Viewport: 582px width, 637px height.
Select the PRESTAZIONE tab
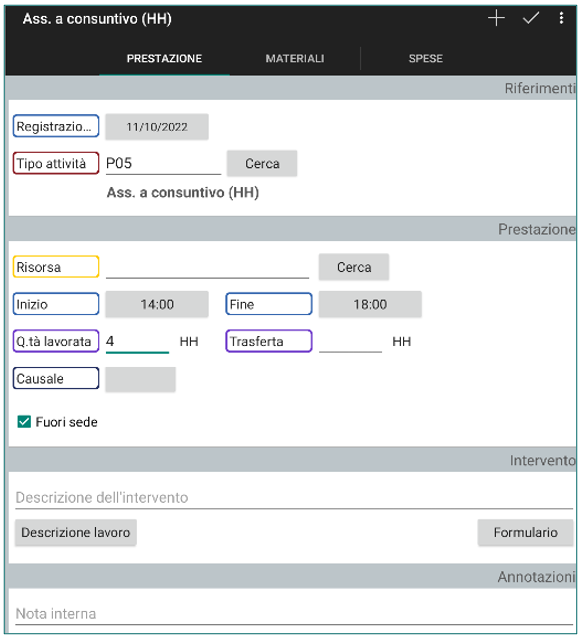(x=164, y=58)
